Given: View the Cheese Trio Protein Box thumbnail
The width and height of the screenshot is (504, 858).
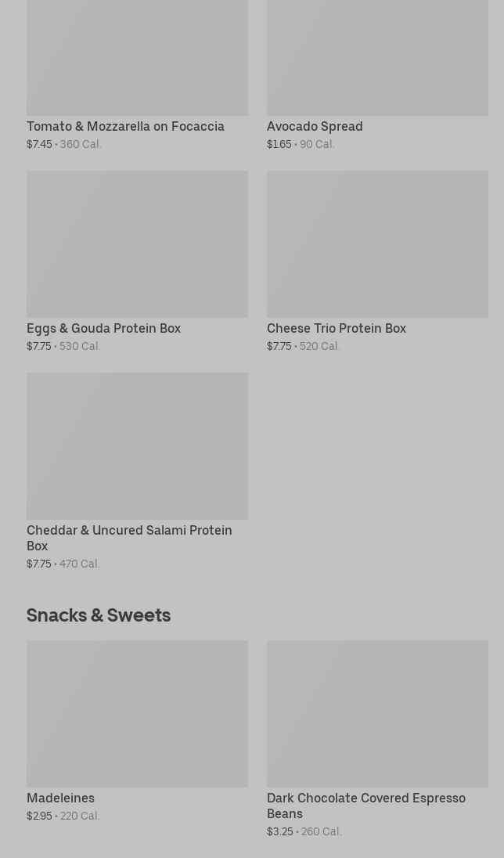Looking at the screenshot, I should [377, 244].
